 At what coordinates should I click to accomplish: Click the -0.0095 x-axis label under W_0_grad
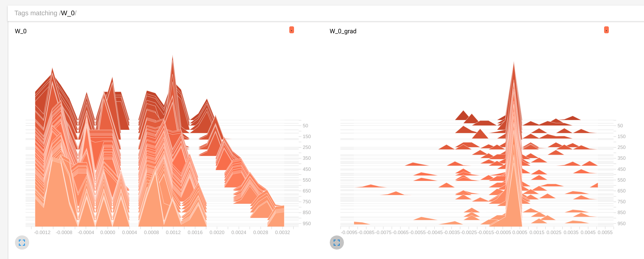349,232
